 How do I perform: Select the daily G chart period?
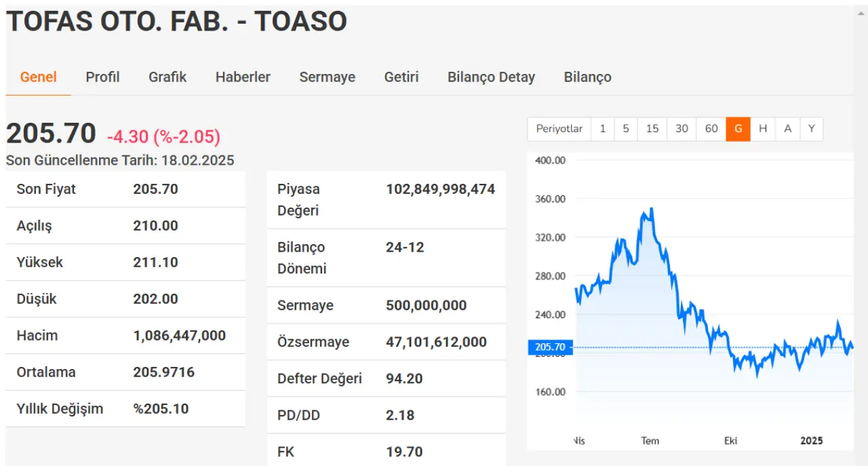(x=738, y=129)
